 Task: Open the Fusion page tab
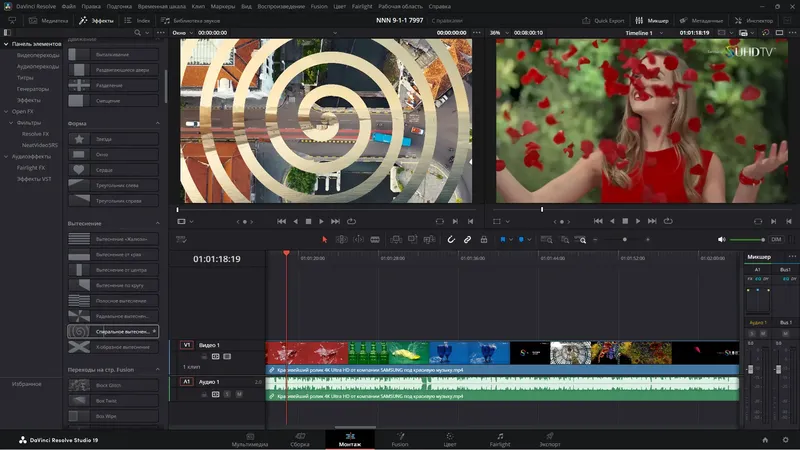399,439
